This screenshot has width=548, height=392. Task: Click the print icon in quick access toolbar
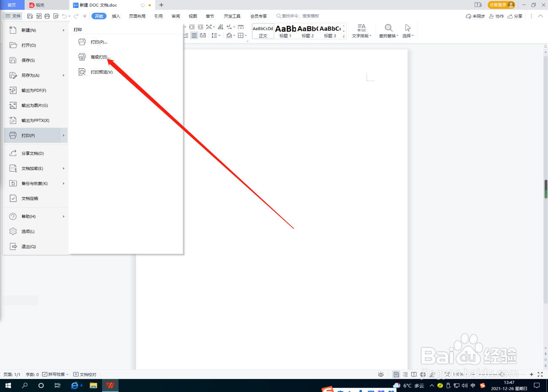[47, 16]
